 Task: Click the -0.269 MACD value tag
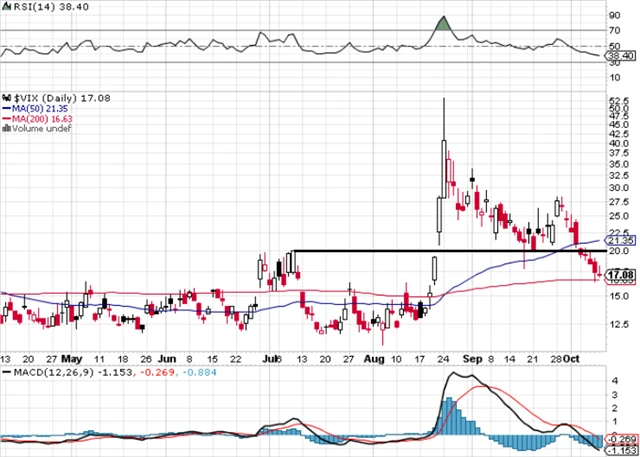click(621, 438)
